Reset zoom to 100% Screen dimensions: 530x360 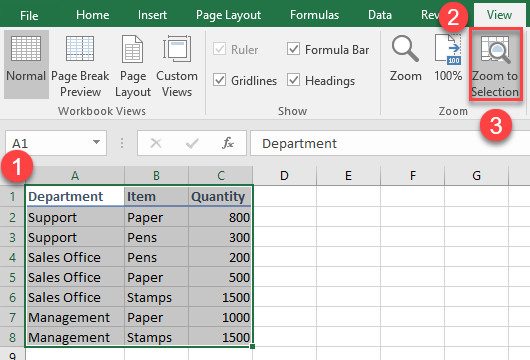coord(448,58)
